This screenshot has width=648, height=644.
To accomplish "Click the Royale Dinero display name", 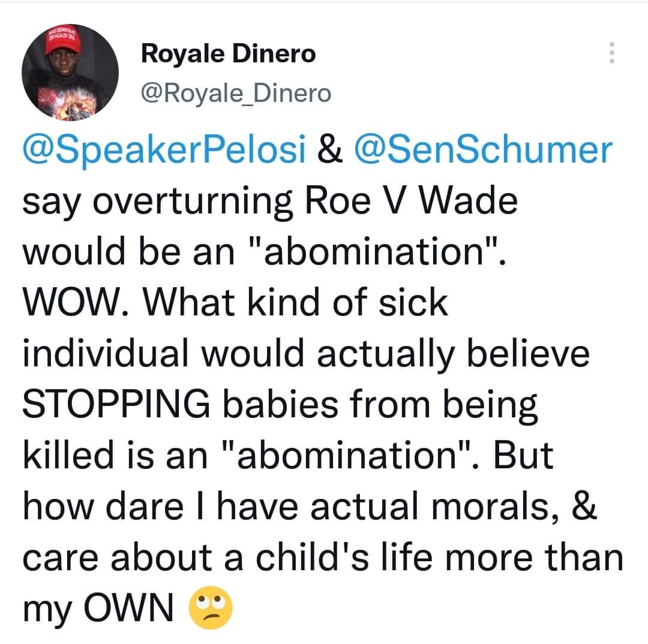I will pos(228,54).
